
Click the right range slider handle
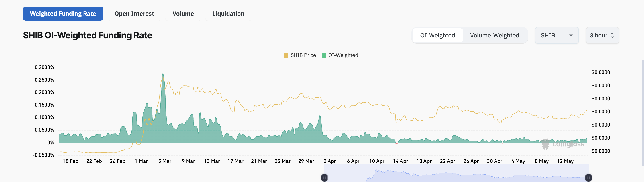[589, 178]
